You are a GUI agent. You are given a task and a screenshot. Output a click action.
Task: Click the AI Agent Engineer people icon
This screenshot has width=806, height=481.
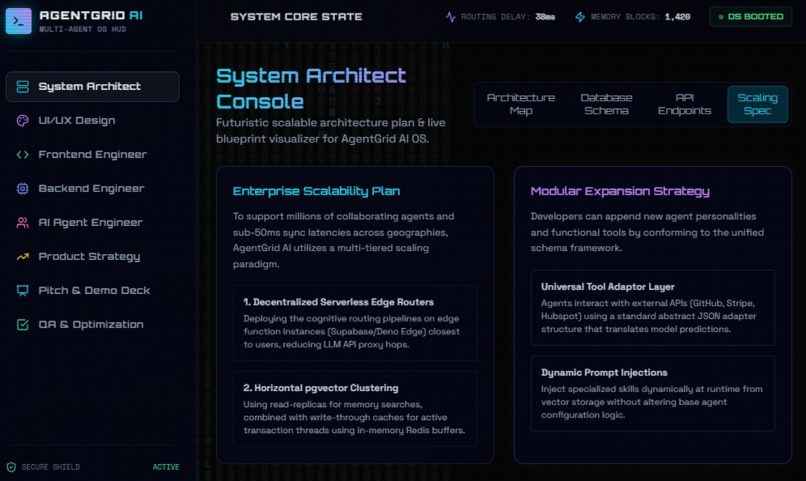23,223
